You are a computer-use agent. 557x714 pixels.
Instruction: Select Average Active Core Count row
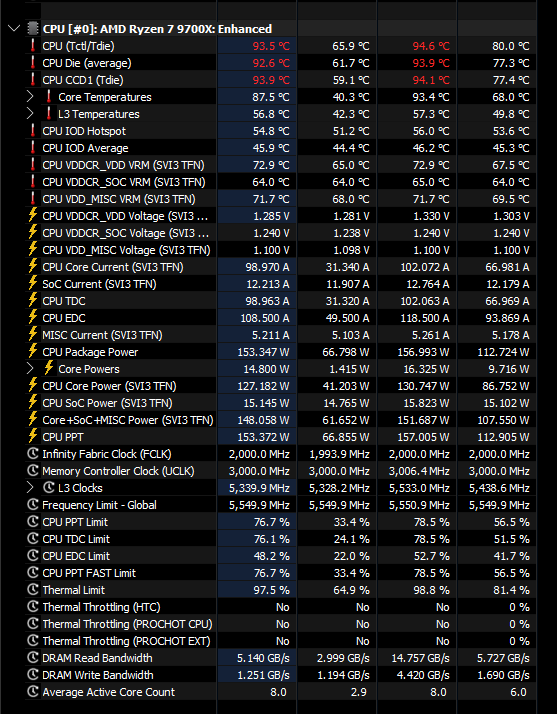point(280,692)
